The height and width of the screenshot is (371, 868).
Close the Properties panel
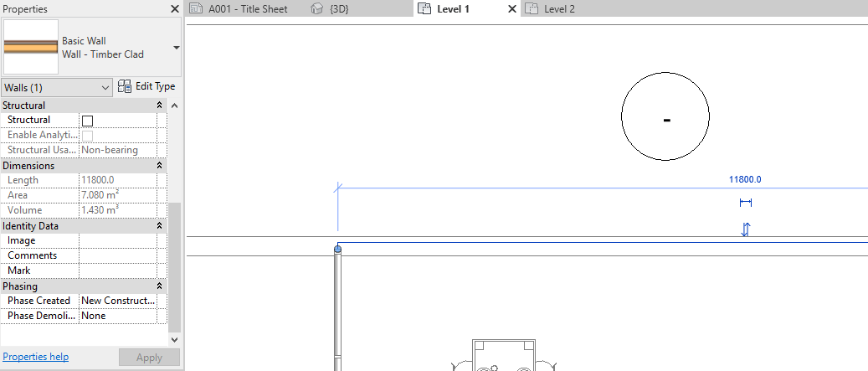click(x=174, y=9)
